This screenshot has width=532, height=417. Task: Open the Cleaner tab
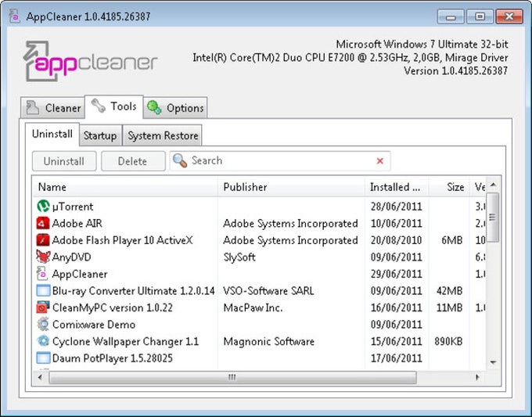click(52, 108)
